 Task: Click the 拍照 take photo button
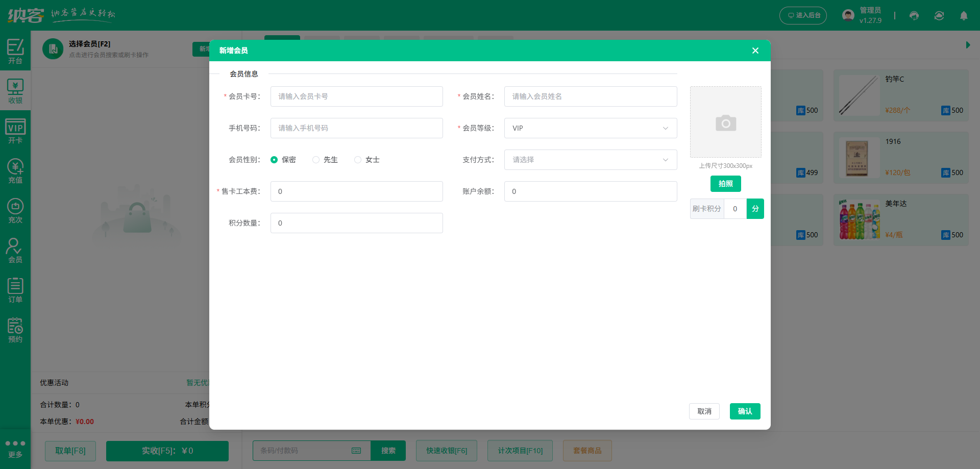(x=725, y=184)
